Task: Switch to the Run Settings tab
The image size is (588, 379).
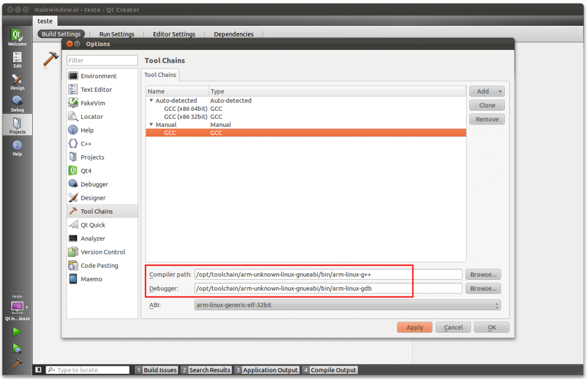Action: (117, 34)
